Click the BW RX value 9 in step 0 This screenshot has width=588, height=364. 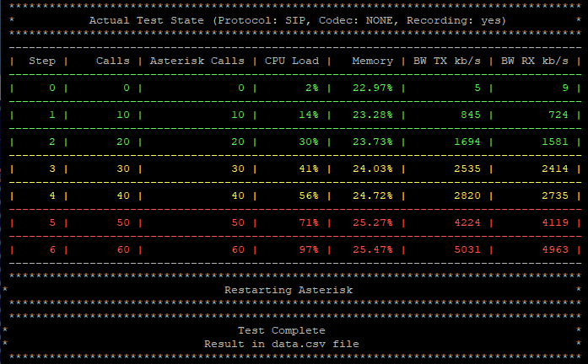pos(565,88)
